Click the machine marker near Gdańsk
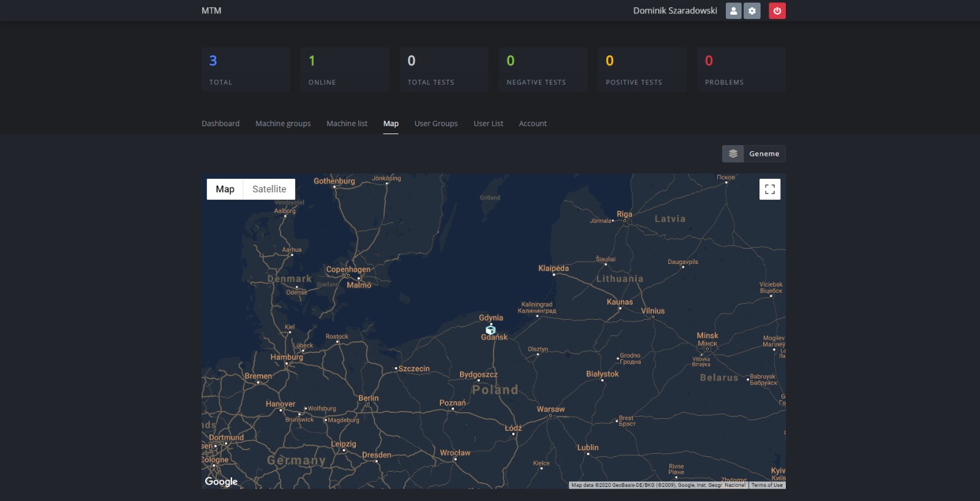Image resolution: width=980 pixels, height=501 pixels. (491, 330)
